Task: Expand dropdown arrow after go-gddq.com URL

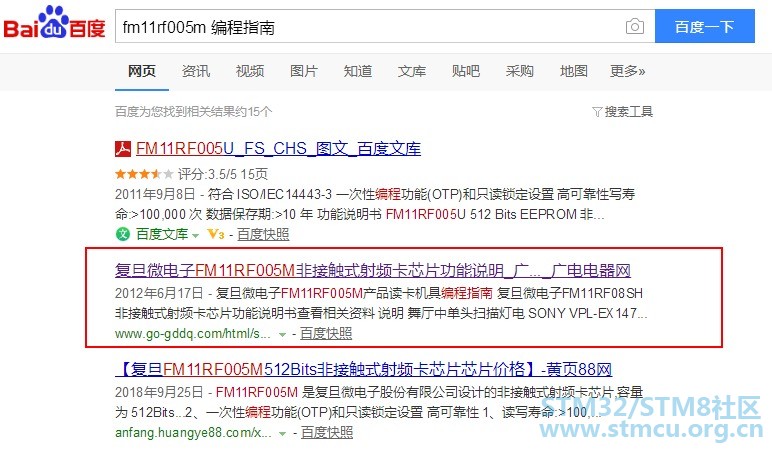Action: pos(283,335)
